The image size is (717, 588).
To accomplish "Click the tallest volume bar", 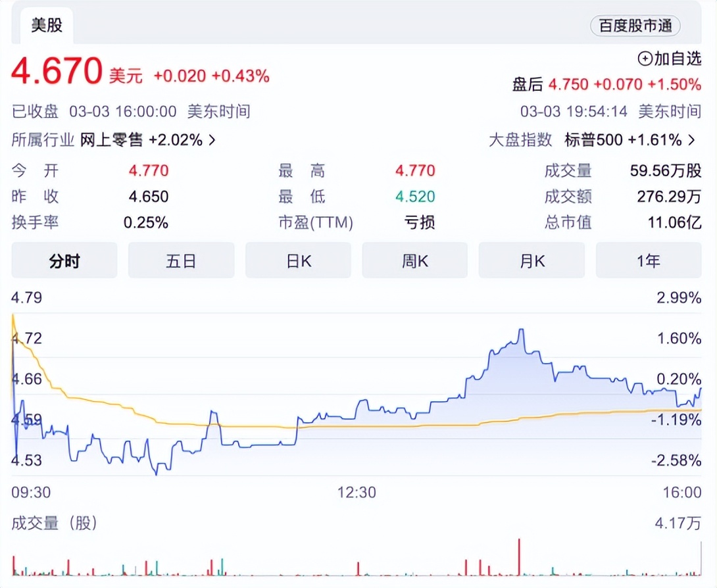I will coord(520,556).
